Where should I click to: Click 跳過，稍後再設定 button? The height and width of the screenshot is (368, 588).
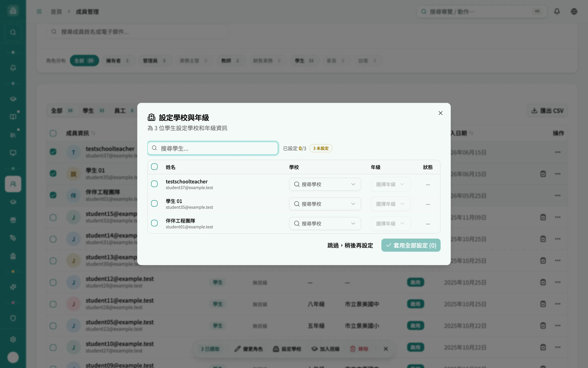pyautogui.click(x=350, y=245)
